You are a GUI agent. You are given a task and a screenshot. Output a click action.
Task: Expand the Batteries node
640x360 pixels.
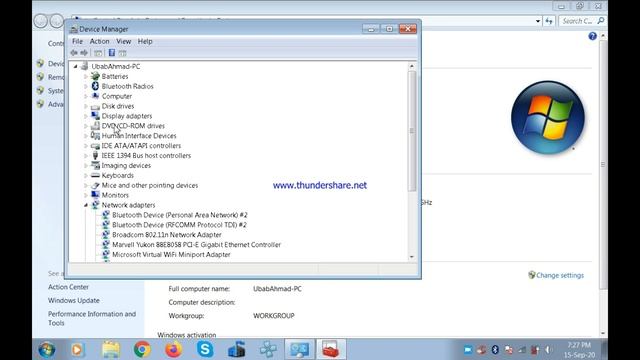point(86,76)
